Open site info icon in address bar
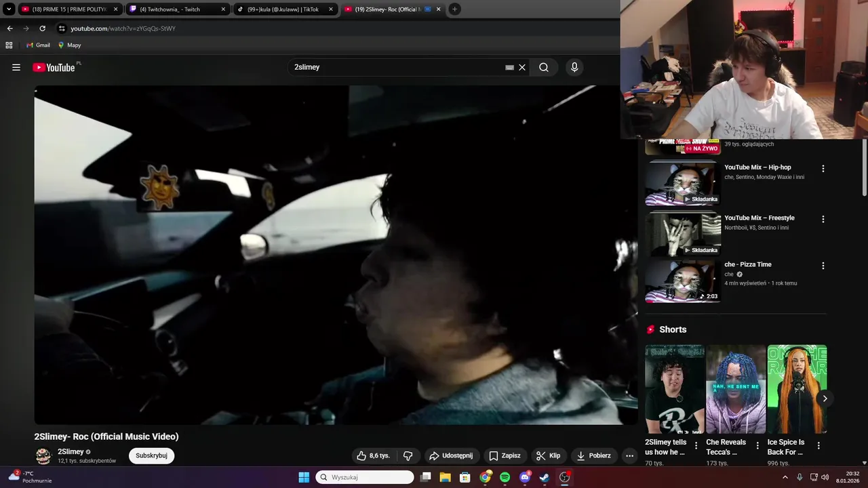Viewport: 868px width, 488px height. coord(62,28)
